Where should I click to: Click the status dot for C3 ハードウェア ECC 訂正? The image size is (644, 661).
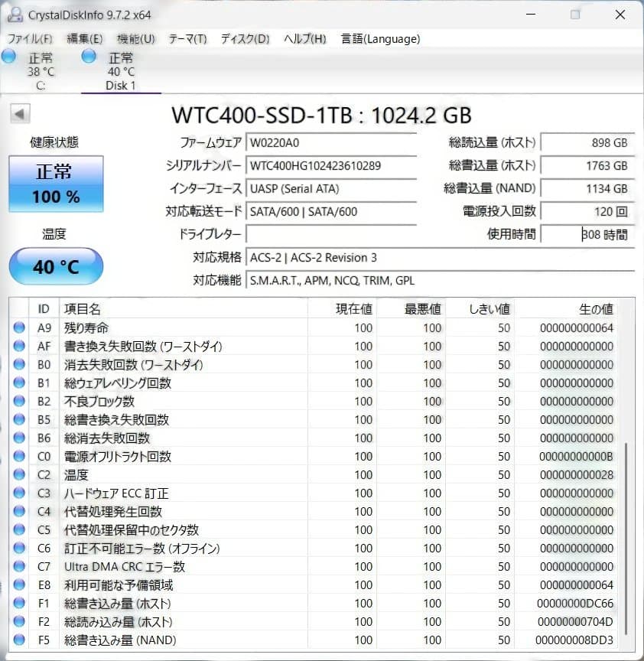click(x=19, y=493)
